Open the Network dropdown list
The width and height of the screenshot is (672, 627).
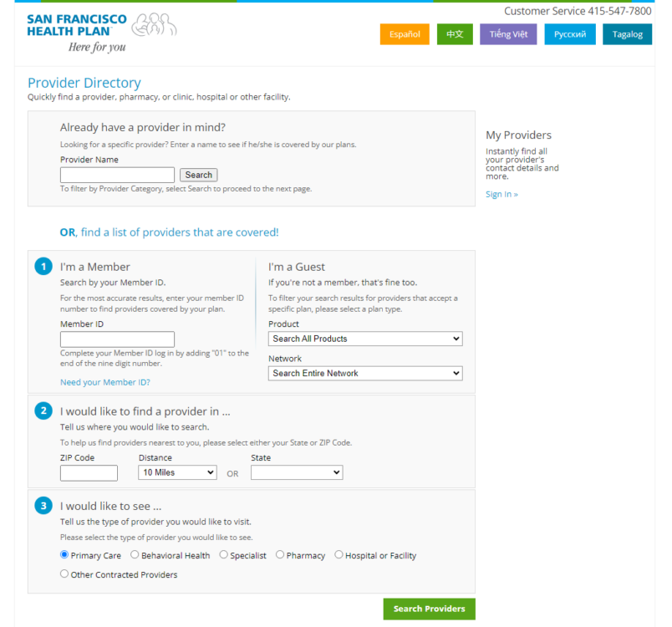pyautogui.click(x=365, y=373)
